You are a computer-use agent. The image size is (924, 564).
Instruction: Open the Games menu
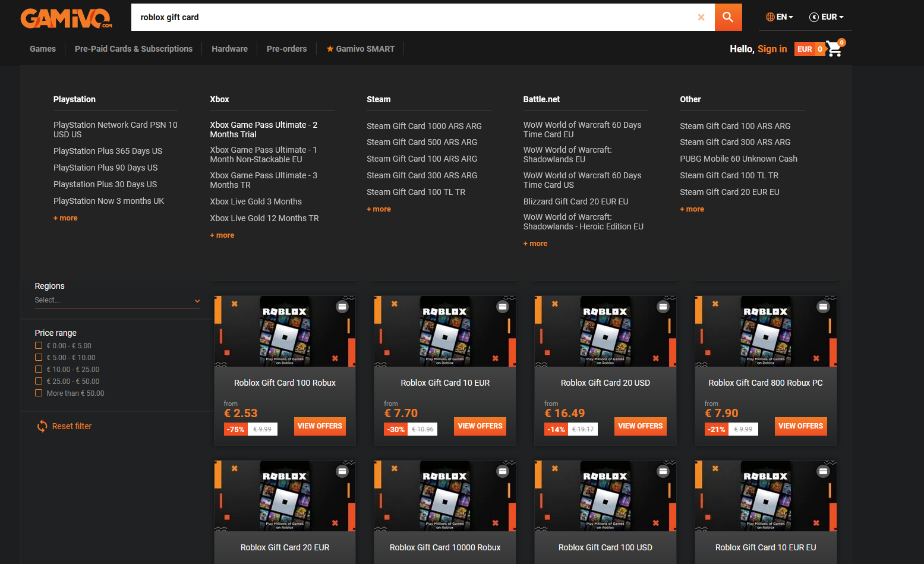pos(43,49)
